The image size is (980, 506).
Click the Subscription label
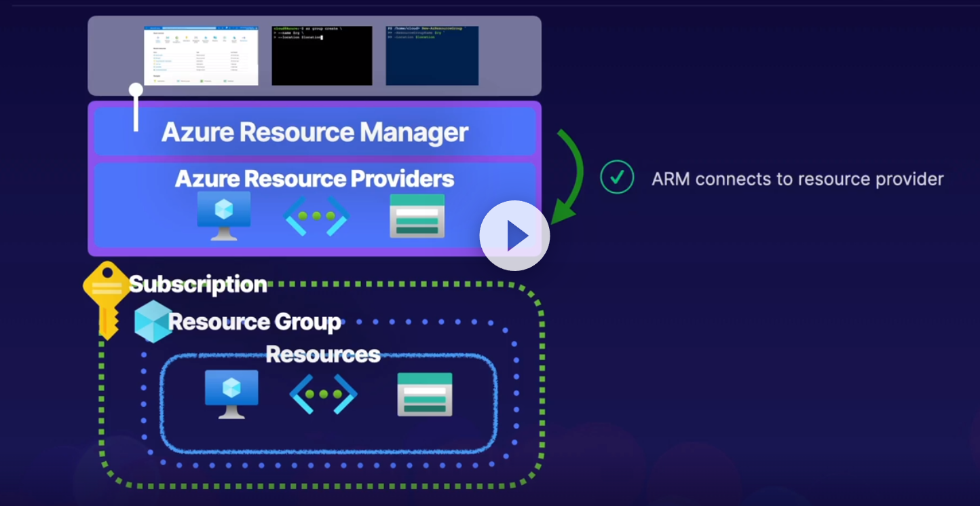pyautogui.click(x=197, y=284)
